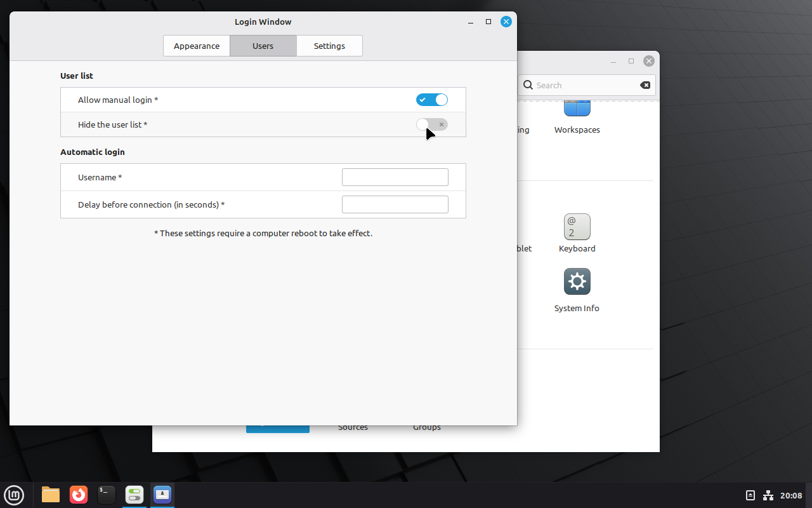Switch to the Appearance tab
812x508 pixels.
pos(197,46)
